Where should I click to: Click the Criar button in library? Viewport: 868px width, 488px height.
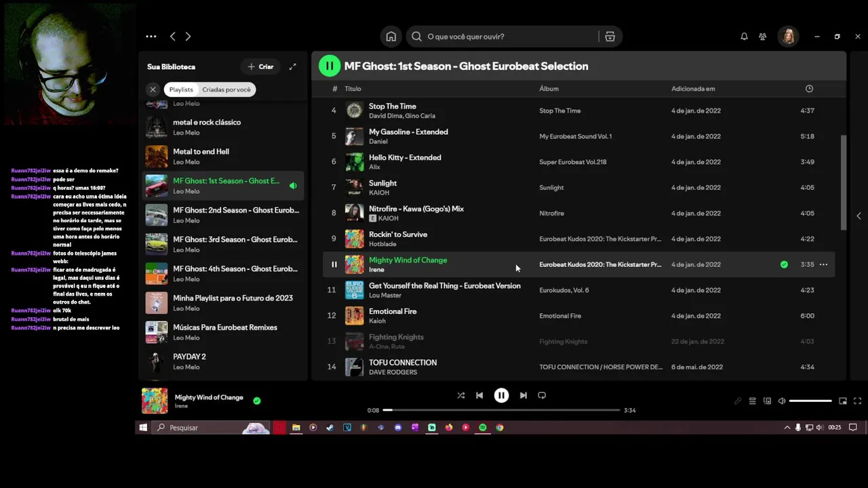[x=260, y=66]
